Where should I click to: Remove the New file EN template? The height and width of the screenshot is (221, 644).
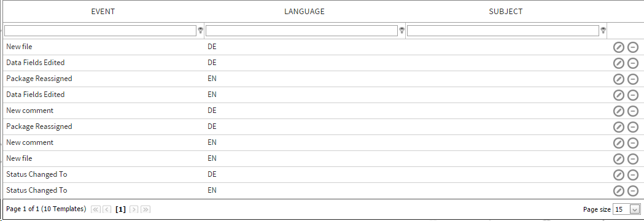click(x=633, y=159)
